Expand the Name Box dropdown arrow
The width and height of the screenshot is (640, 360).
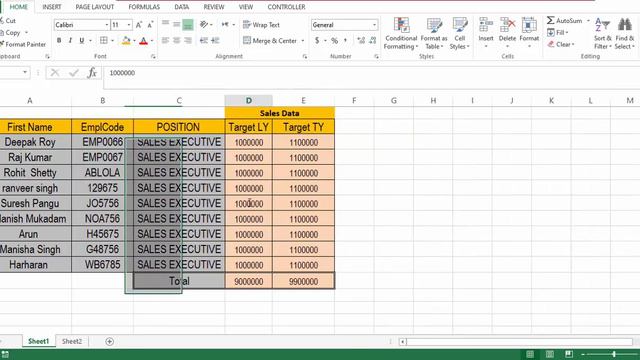click(x=25, y=73)
